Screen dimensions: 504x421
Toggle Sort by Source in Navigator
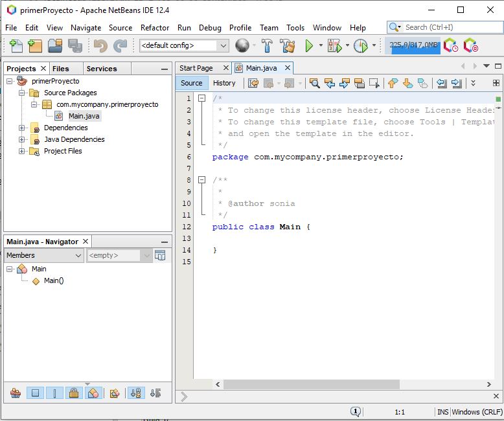(x=155, y=393)
